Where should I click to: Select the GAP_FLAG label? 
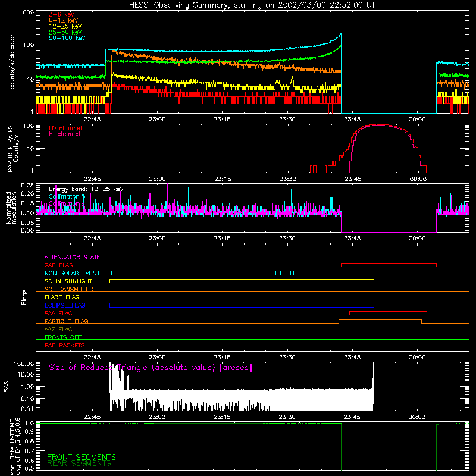(58, 265)
